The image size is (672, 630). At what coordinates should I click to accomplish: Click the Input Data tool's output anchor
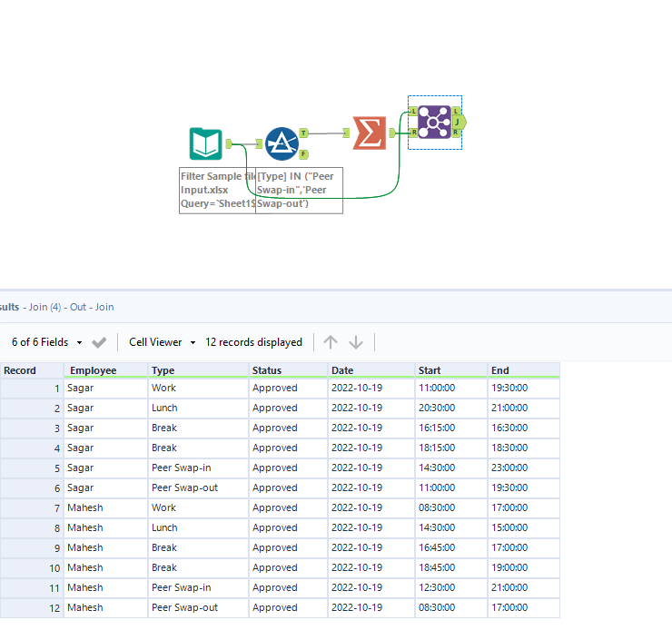(229, 143)
